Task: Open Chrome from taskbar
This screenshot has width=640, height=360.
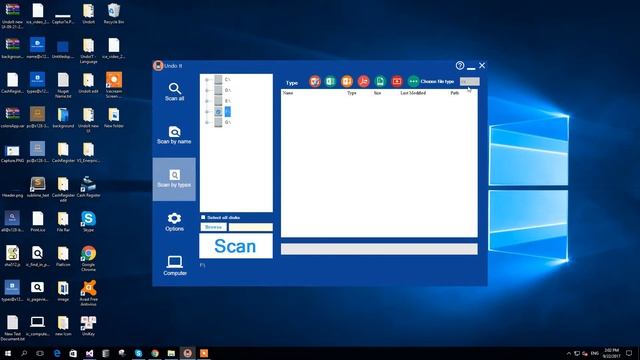Action: click(155, 353)
